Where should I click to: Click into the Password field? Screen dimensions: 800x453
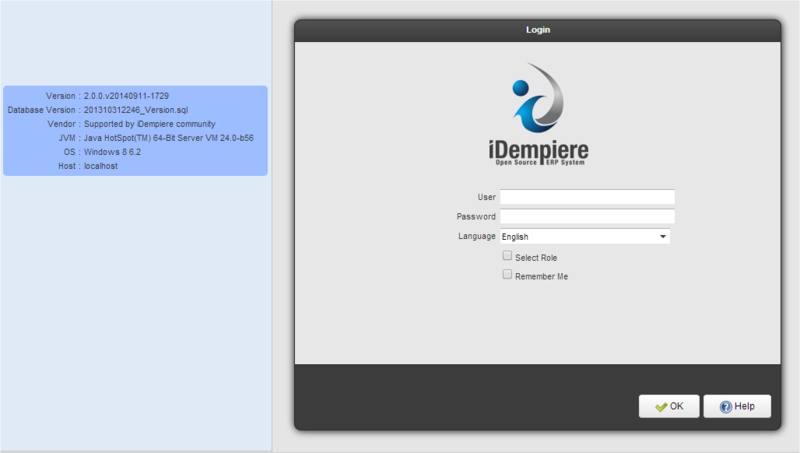tap(587, 216)
